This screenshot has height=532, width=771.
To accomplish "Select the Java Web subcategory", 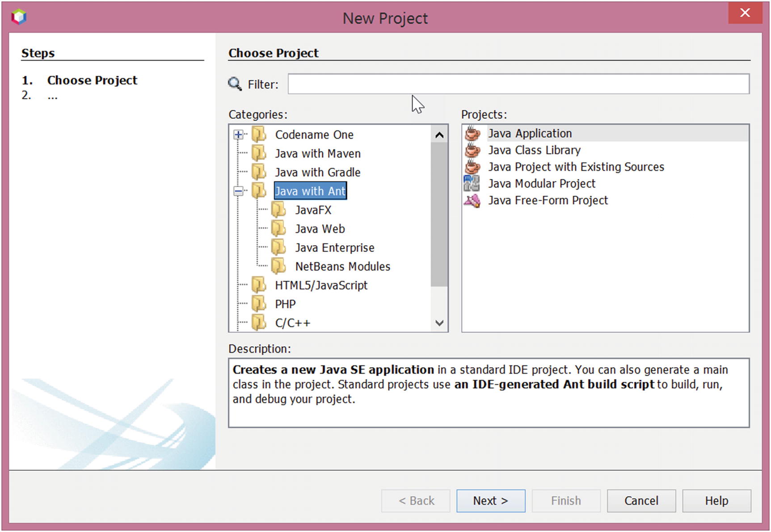I will pyautogui.click(x=320, y=228).
